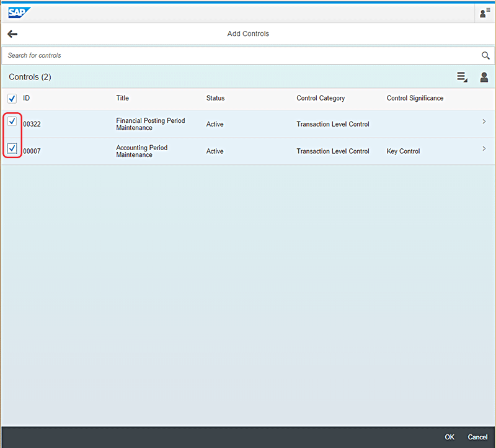
Task: Click the Control Significance column header
Action: coord(415,99)
